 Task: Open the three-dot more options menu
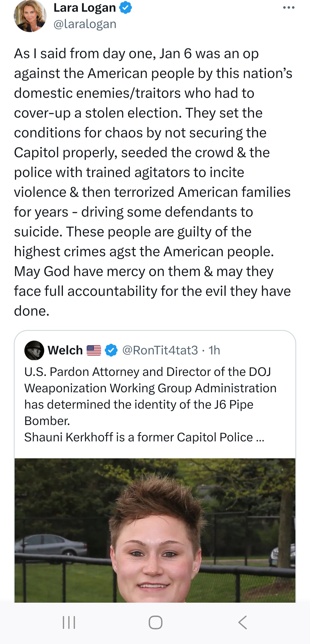coord(288,8)
